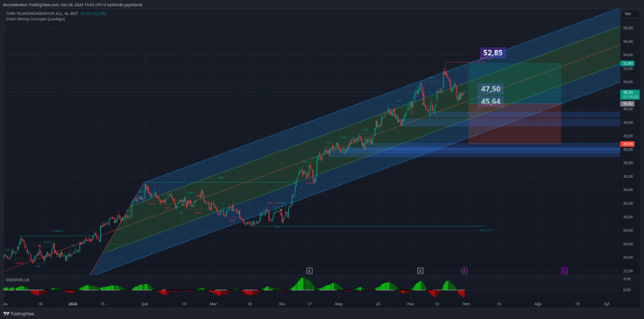Click the green long position target zone

[x=514, y=83]
